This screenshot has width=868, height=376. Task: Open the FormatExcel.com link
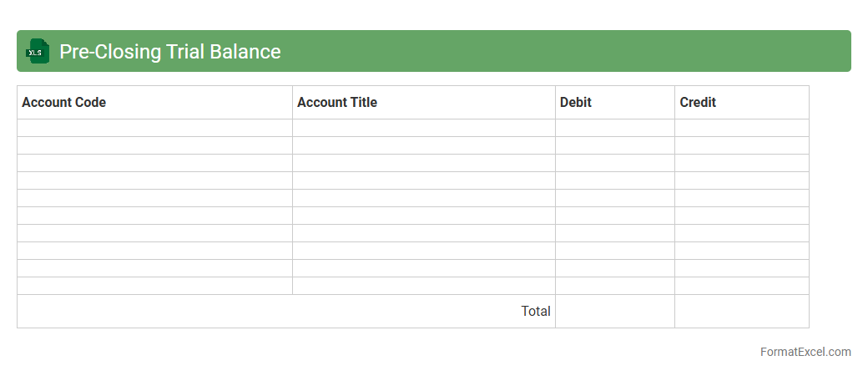point(805,352)
